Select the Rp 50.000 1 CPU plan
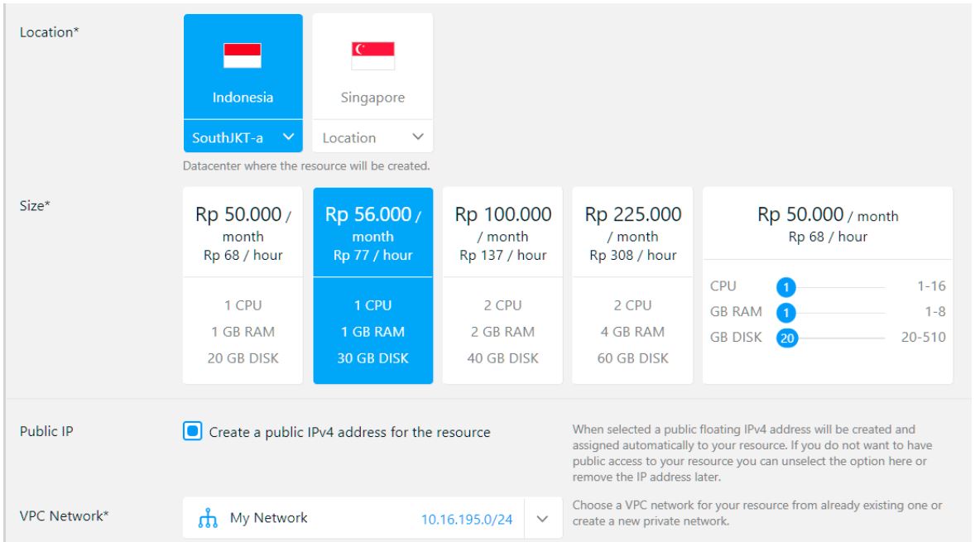Viewport: 980px width, 542px height. (x=243, y=285)
